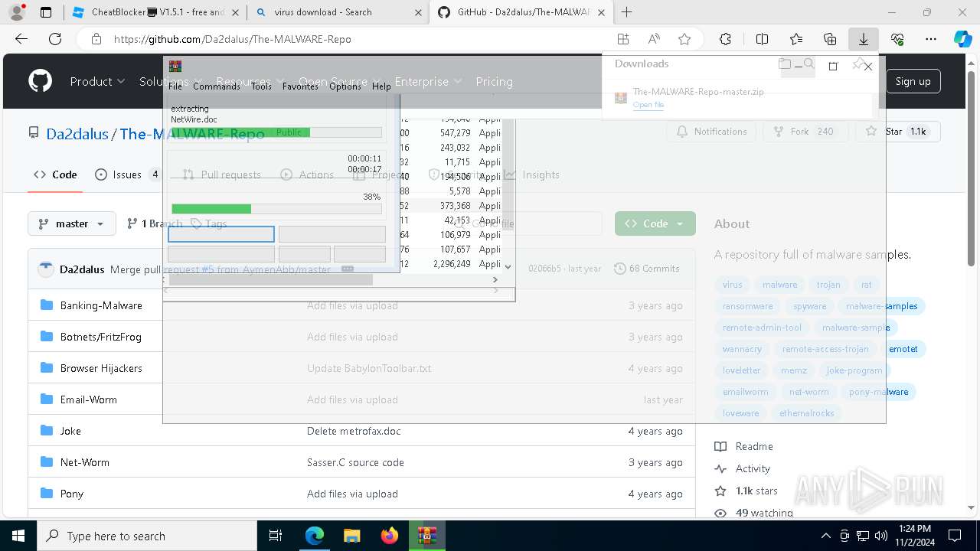
Task: Launch the Copilot sidebar icon
Action: (x=962, y=39)
